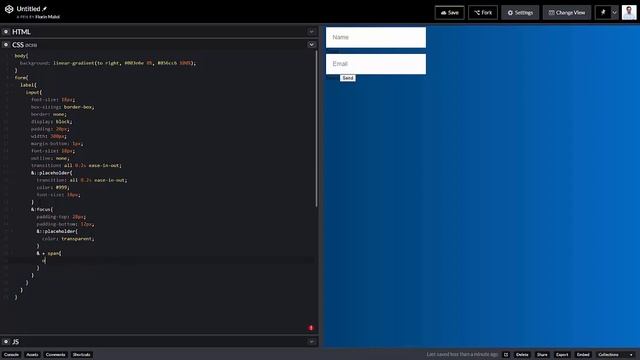Expand the JS panel dropdown arrow

[311, 341]
